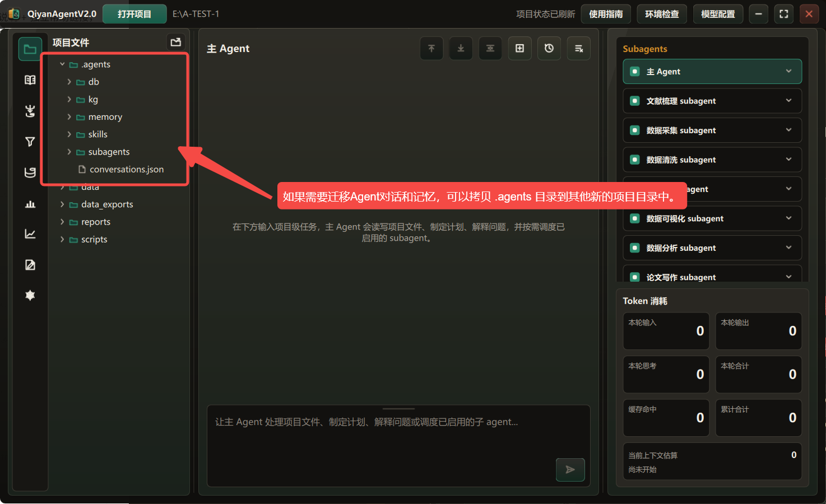Select the reports folder

point(90,222)
